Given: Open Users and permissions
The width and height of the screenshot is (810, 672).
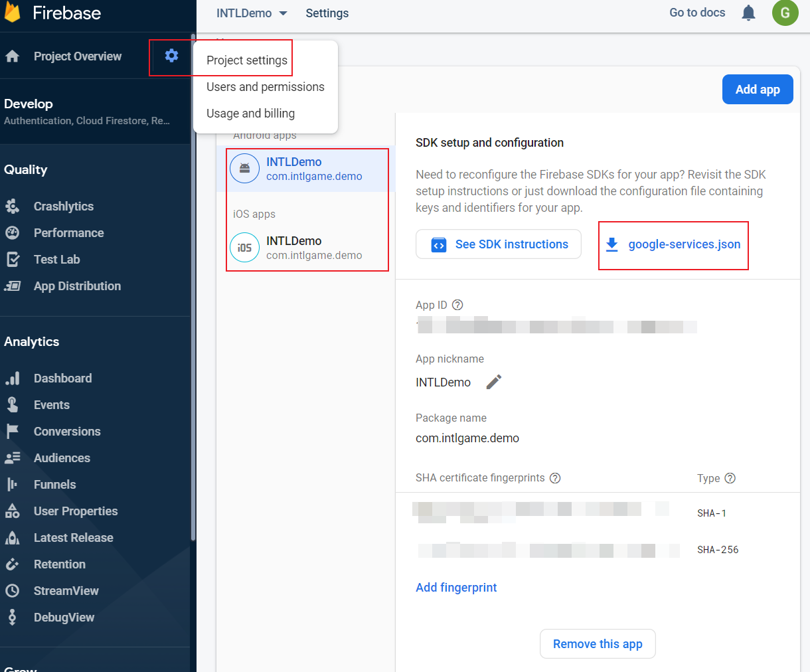Looking at the screenshot, I should 265,86.
